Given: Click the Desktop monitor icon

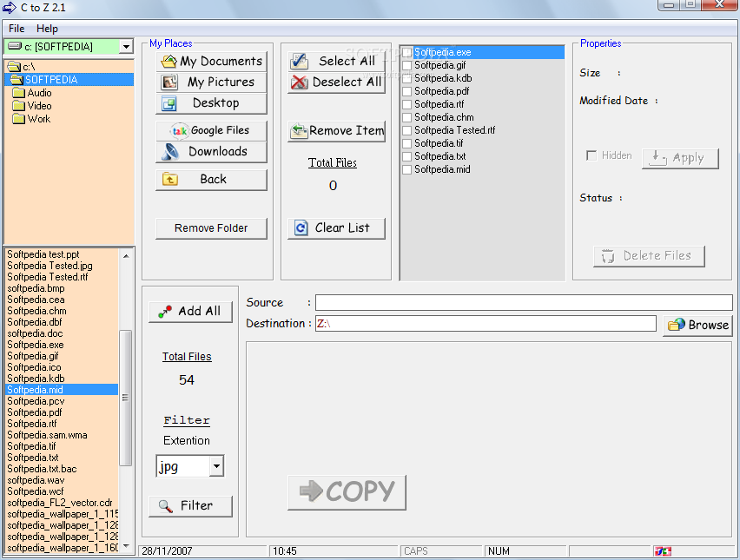Looking at the screenshot, I should coord(169,103).
